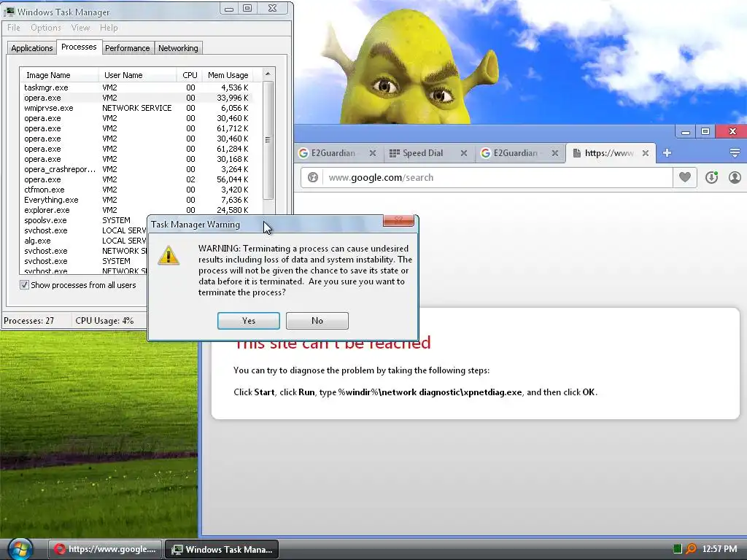Select the Everything.exe process row
The image size is (747, 560).
(136, 200)
